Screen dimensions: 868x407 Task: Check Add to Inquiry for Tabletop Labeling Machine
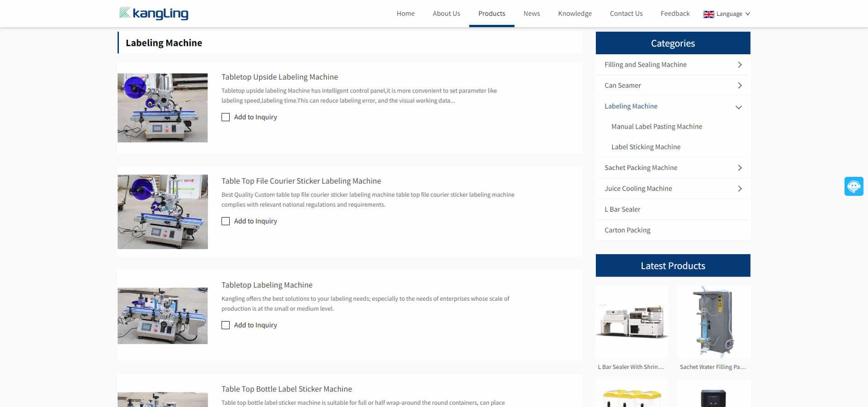click(226, 325)
